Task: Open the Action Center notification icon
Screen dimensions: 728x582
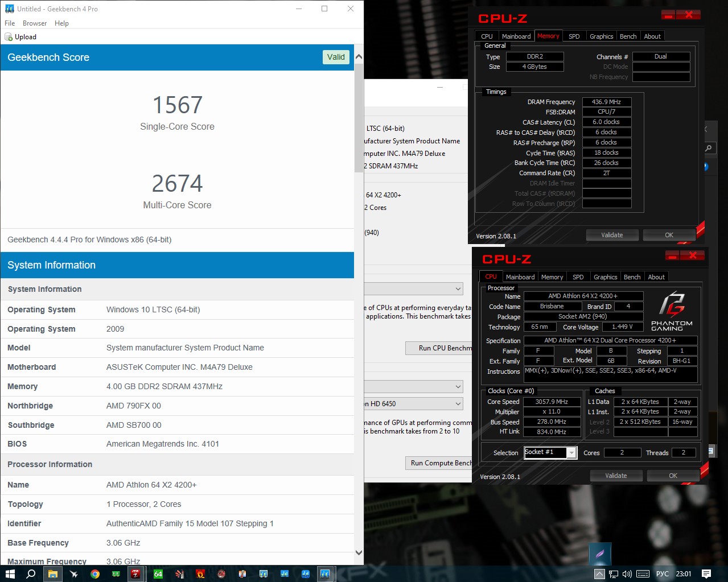Action: pos(706,573)
